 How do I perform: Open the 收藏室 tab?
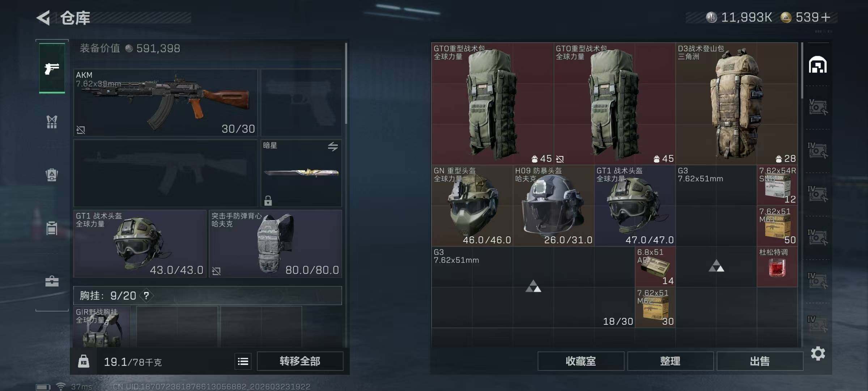581,361
